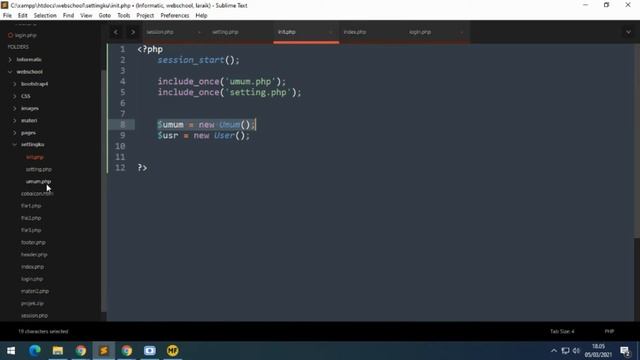Viewport: 640px width, 360px height.
Task: Open umum.php from the sidebar tree
Action: [39, 182]
